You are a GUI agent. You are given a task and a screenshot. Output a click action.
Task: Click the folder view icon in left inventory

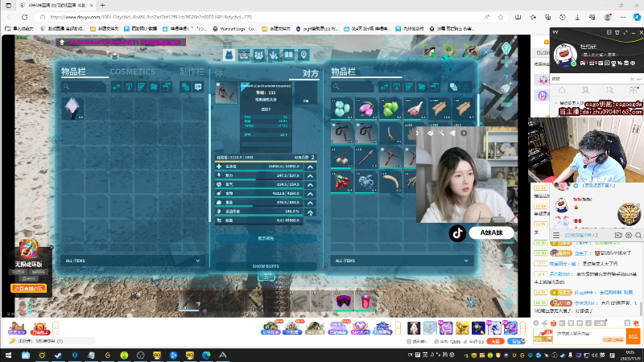(154, 87)
